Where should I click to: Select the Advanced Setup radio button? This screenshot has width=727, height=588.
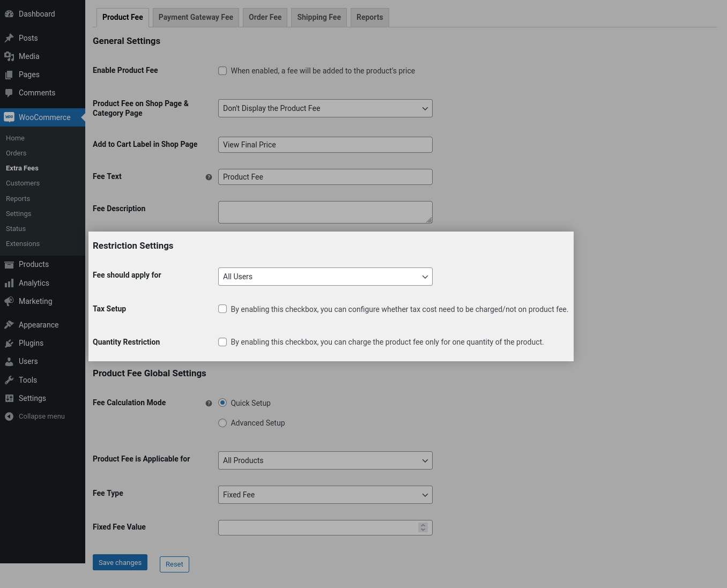pyautogui.click(x=222, y=423)
